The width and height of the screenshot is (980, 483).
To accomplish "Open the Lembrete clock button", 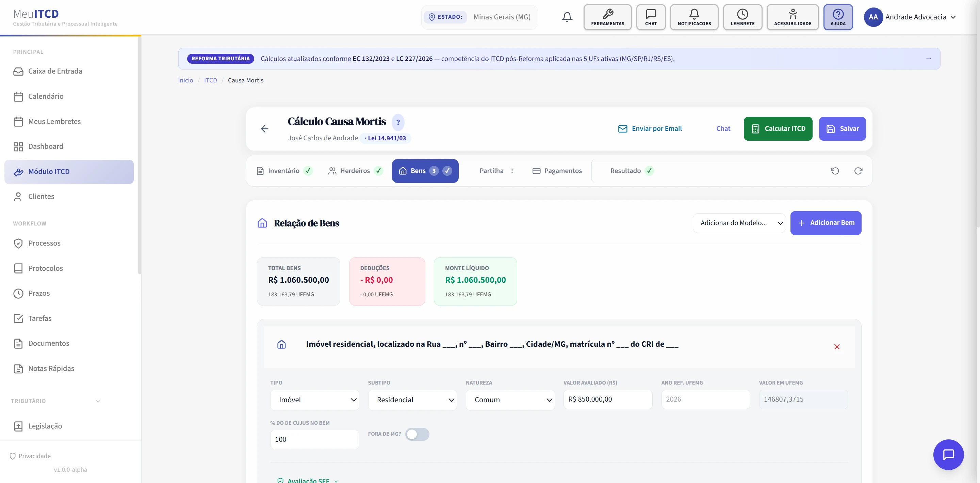I will point(742,17).
